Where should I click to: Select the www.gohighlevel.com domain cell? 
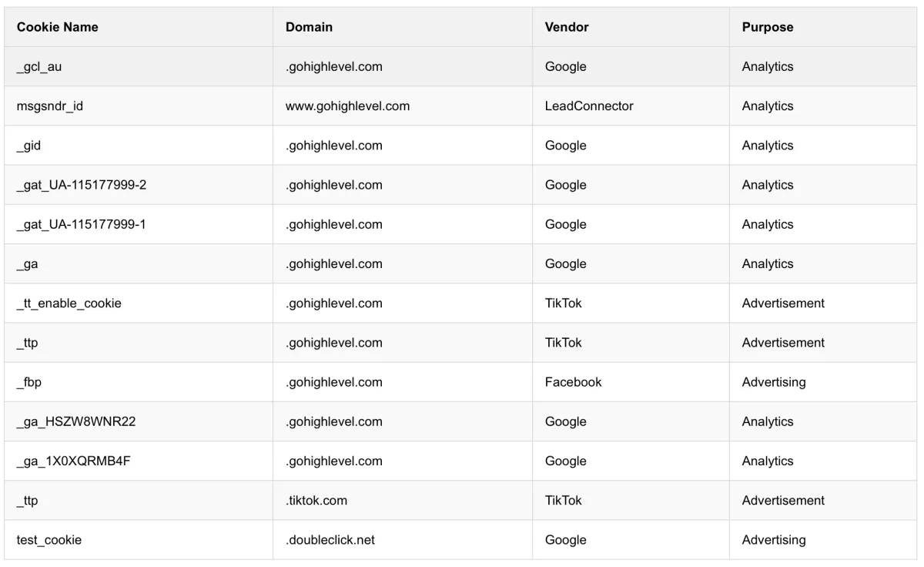347,106
